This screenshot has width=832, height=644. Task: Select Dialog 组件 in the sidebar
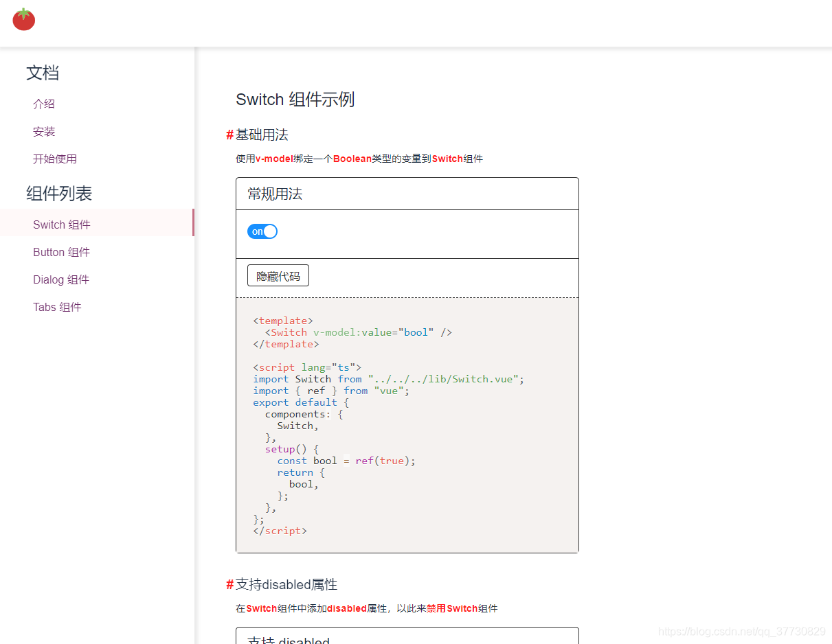61,279
